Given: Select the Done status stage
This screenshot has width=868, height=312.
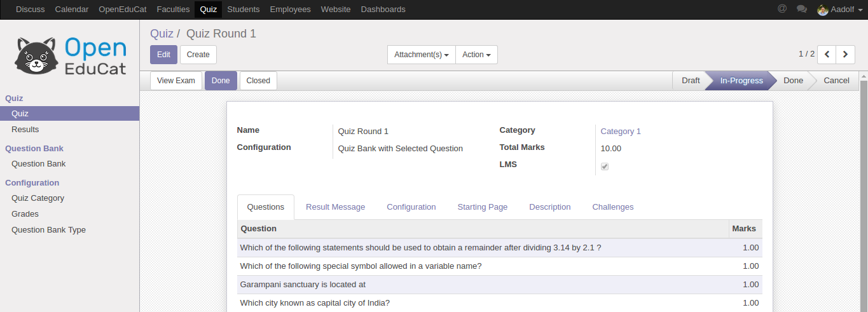Looking at the screenshot, I should tap(793, 81).
